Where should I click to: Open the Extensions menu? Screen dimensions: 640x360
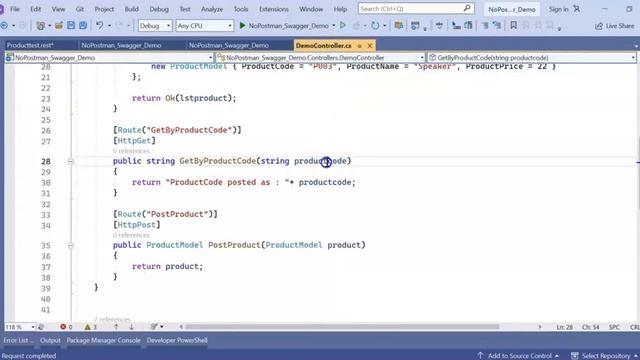click(273, 9)
